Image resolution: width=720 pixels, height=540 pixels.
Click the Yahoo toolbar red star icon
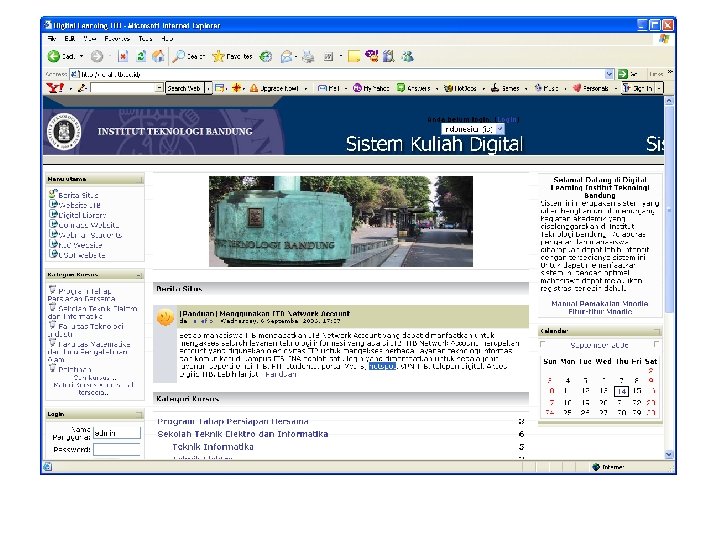tap(236, 87)
